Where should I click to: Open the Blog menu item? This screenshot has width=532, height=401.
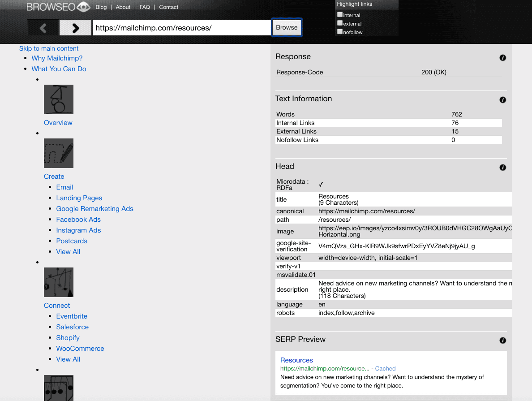click(101, 7)
